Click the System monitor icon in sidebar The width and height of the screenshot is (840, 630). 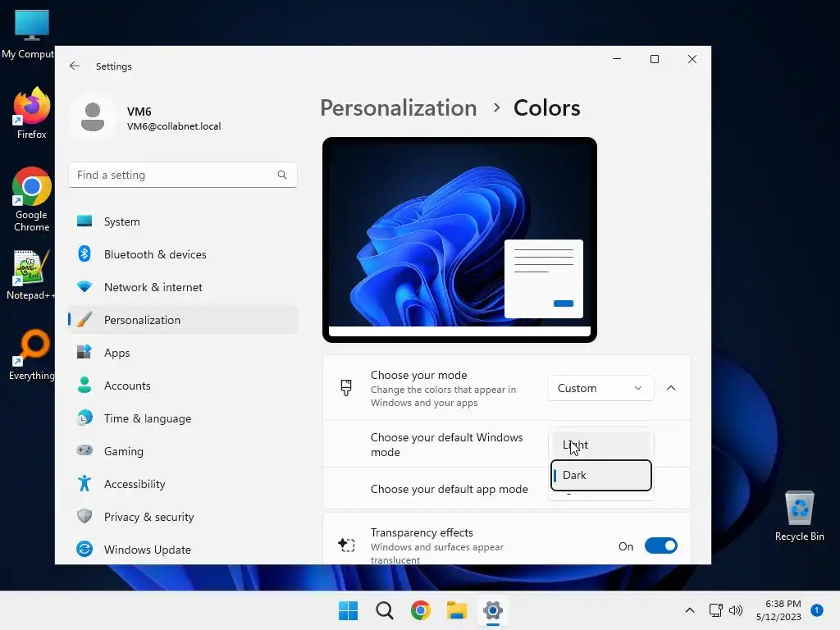click(x=84, y=221)
